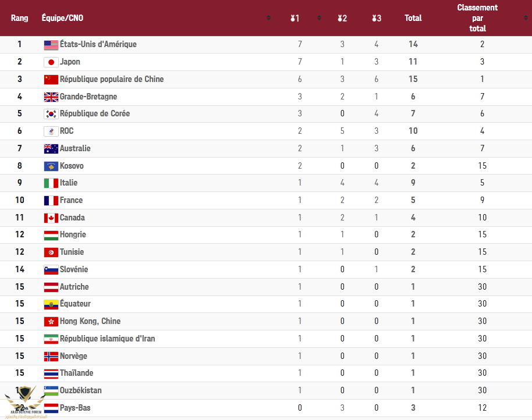Click the Rang column header
The width and height of the screenshot is (532, 420).
[x=19, y=18]
